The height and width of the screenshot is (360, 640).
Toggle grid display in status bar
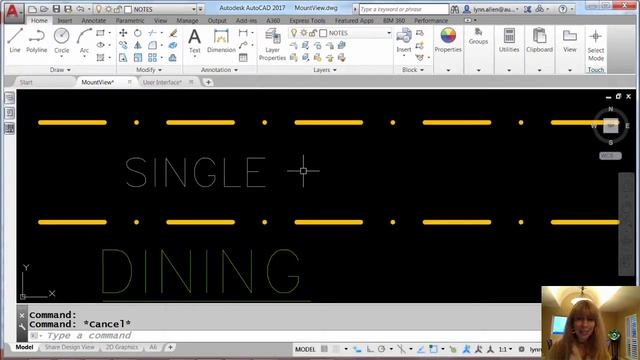[x=324, y=349]
